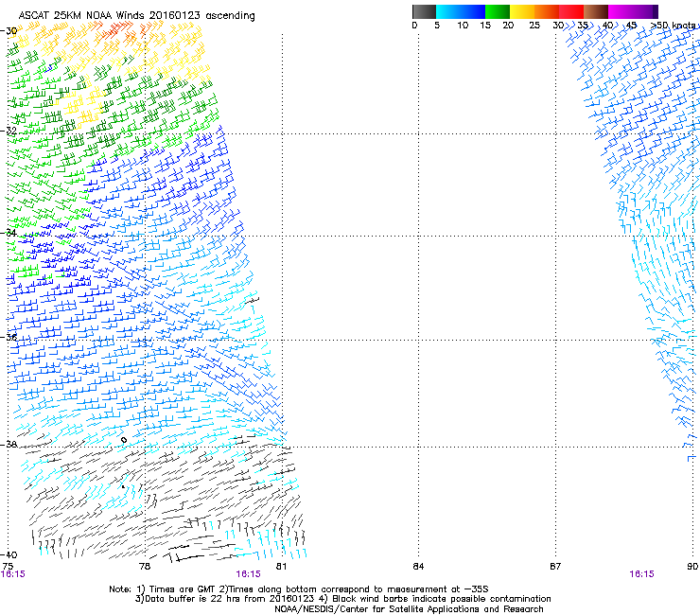Click the purple '16:15' time under longitude 75
The width and height of the screenshot is (700, 615).
13,574
